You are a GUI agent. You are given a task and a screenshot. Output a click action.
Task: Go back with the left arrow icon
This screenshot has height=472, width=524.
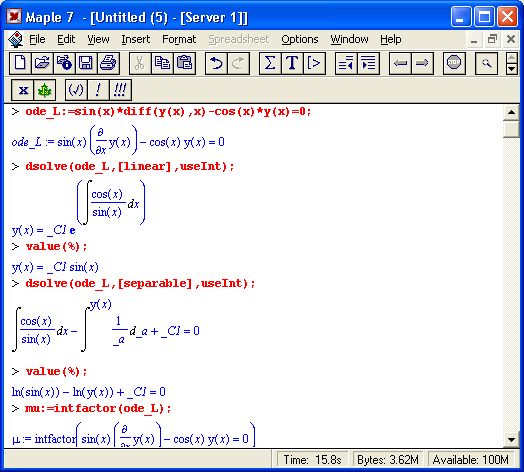(x=400, y=63)
